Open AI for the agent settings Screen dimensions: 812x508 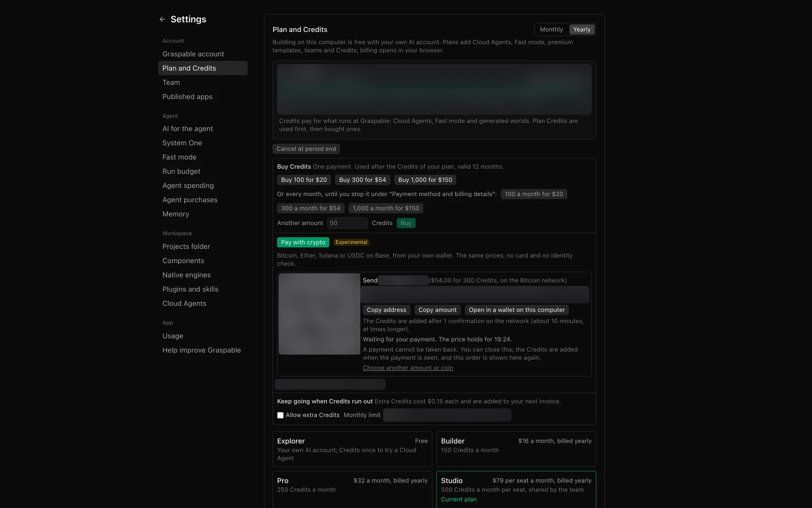tap(203, 129)
